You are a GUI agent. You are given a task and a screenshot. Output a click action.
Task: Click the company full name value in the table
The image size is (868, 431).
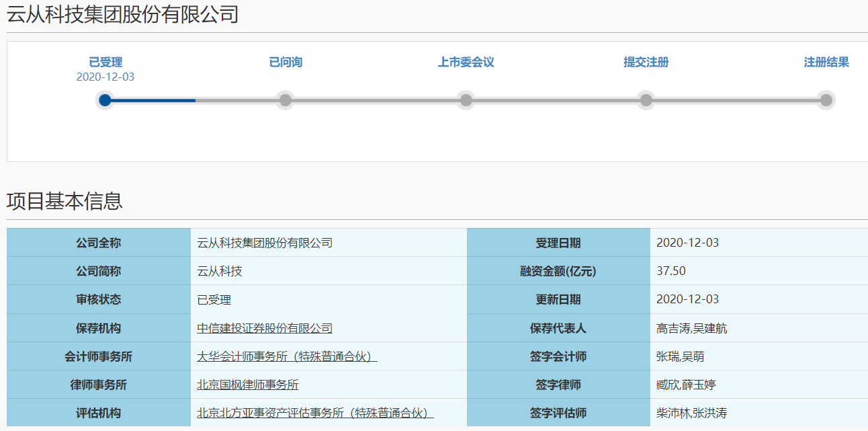[x=265, y=243]
